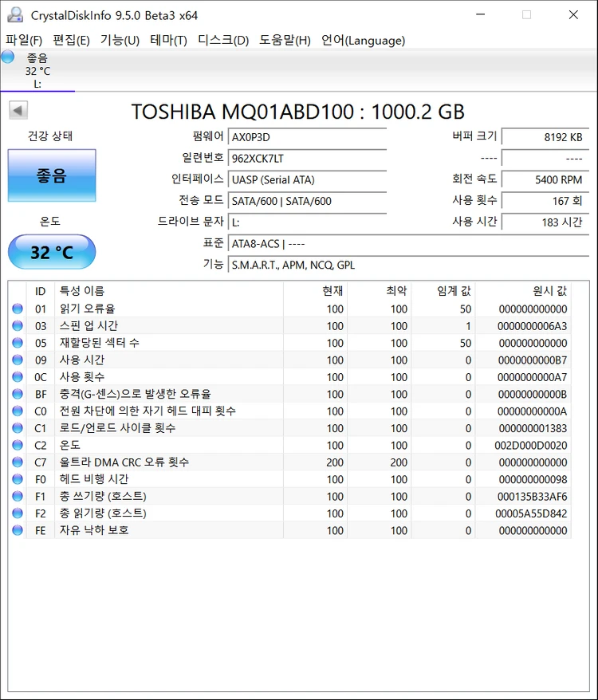Click raw value 0000000000A7

(533, 377)
